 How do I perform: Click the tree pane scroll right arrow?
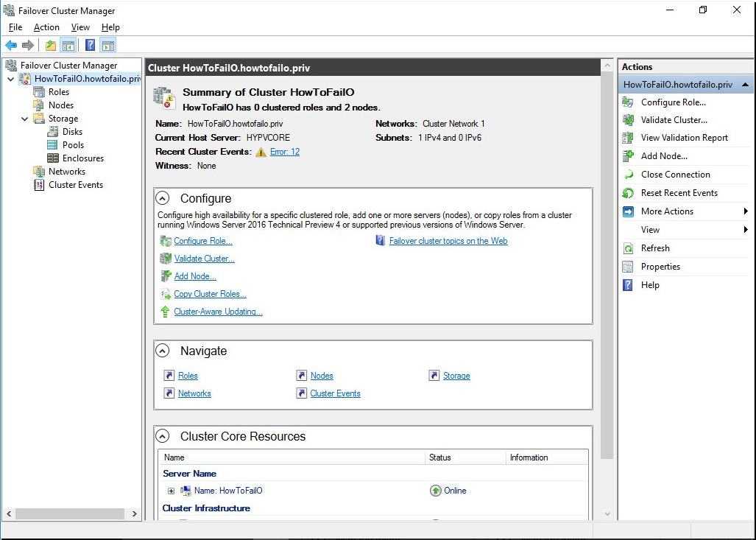[135, 514]
